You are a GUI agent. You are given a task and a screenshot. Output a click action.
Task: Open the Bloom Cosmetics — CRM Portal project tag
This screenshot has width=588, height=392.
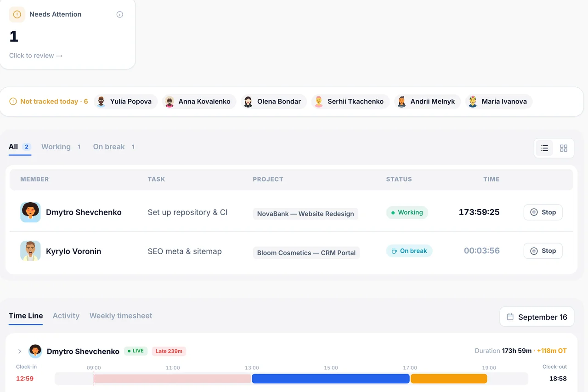306,253
